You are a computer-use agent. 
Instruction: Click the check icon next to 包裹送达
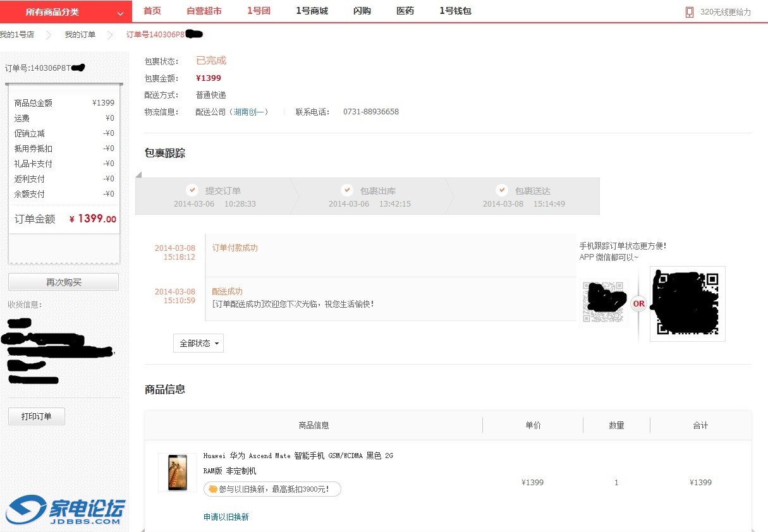[502, 190]
